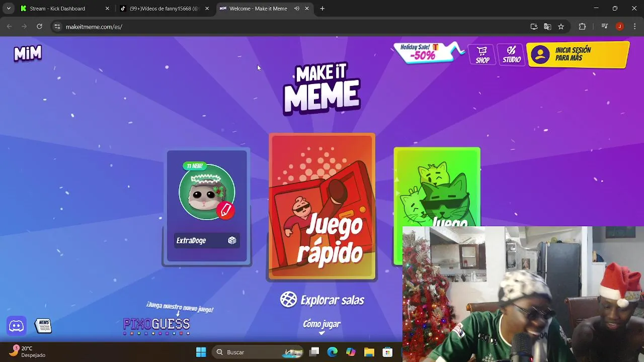View site information icon in address bar
Screen dimensions: 644x362
[x=57, y=27]
